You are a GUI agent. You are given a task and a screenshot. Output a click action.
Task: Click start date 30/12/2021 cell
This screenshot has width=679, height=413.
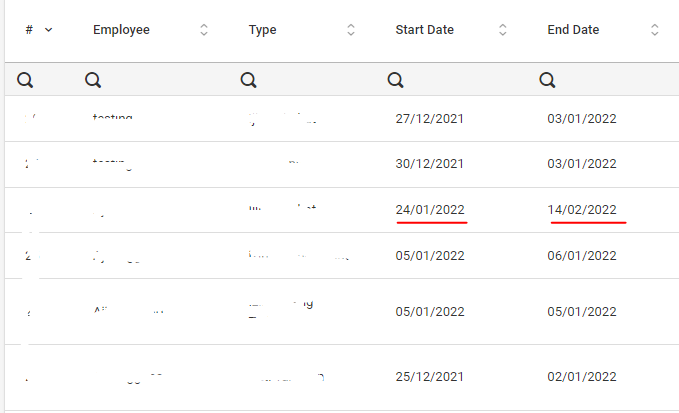coord(430,164)
